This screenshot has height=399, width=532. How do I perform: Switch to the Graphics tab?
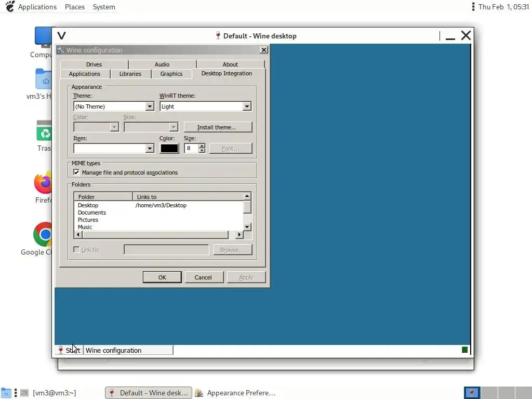pyautogui.click(x=171, y=74)
